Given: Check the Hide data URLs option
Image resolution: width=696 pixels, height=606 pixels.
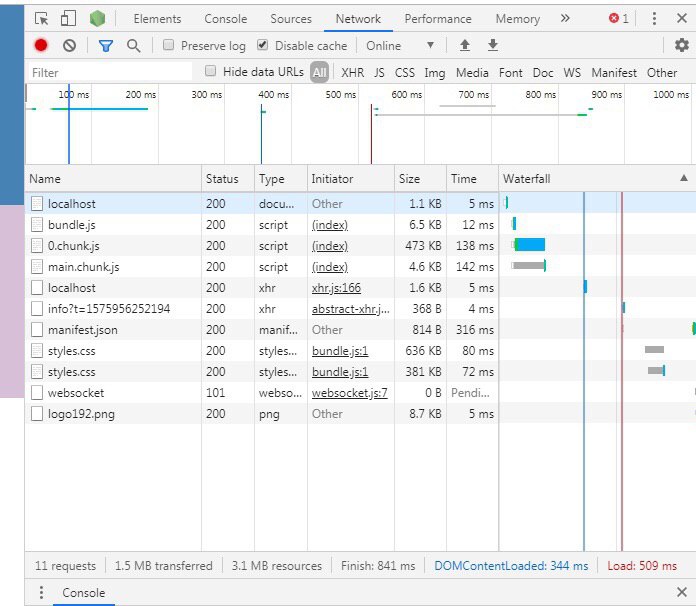Looking at the screenshot, I should click(x=211, y=72).
